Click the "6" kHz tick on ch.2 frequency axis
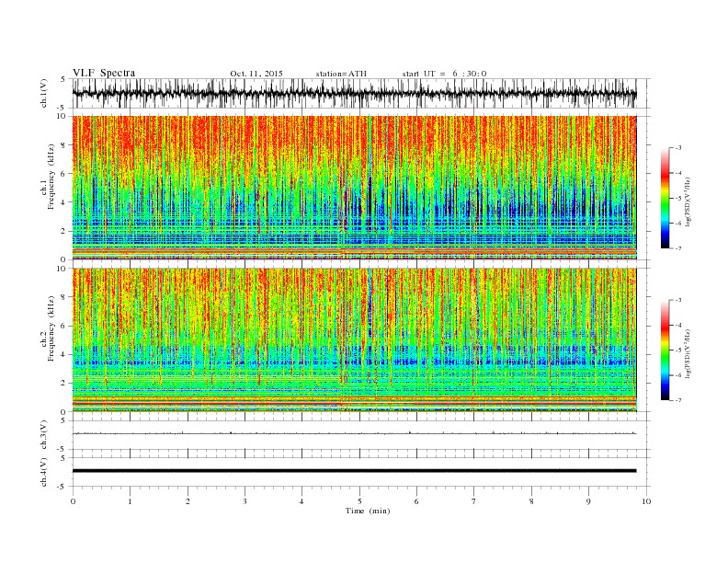 click(x=63, y=326)
